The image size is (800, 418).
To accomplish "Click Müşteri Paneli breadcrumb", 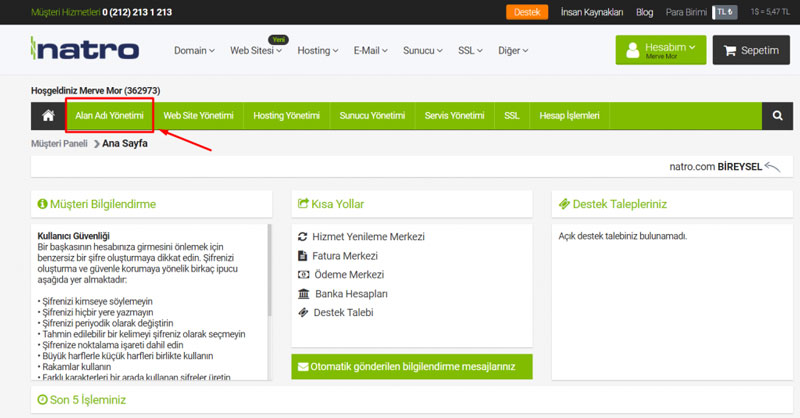I will [59, 143].
